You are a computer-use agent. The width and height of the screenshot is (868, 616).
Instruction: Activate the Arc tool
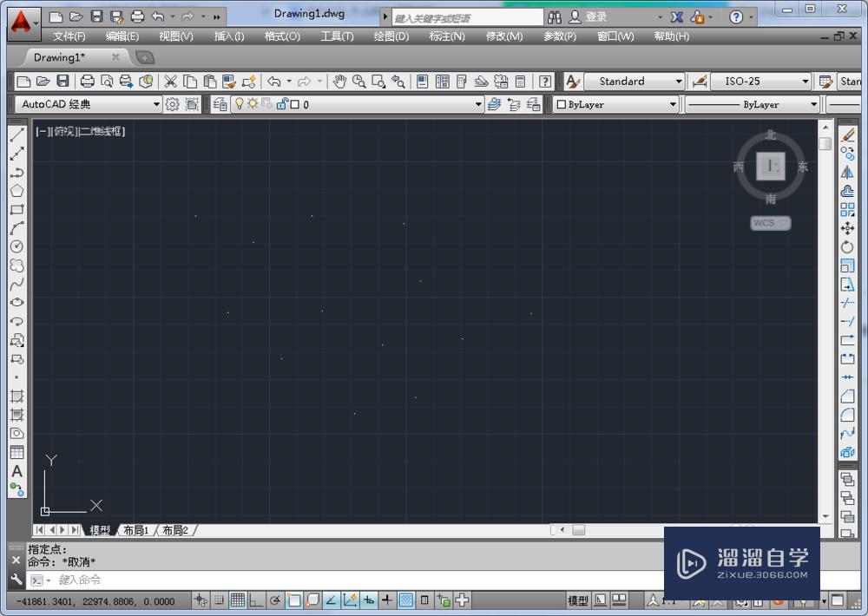click(x=16, y=228)
